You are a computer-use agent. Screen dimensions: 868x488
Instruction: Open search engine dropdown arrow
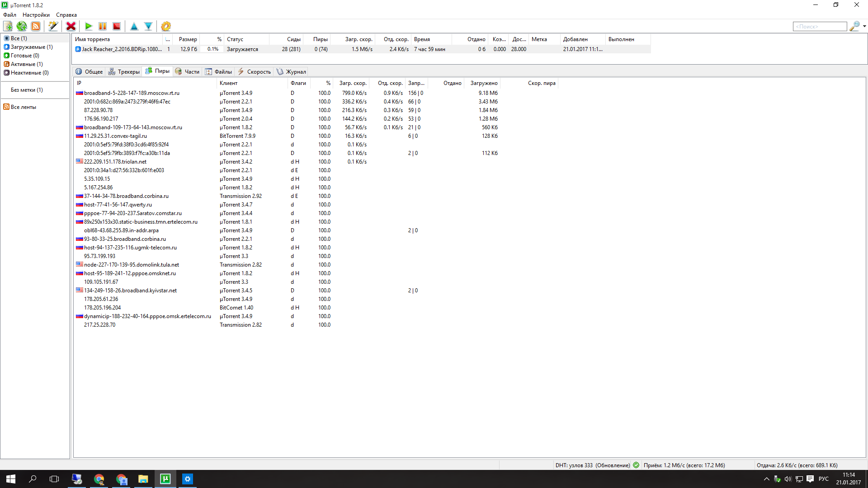coord(864,26)
